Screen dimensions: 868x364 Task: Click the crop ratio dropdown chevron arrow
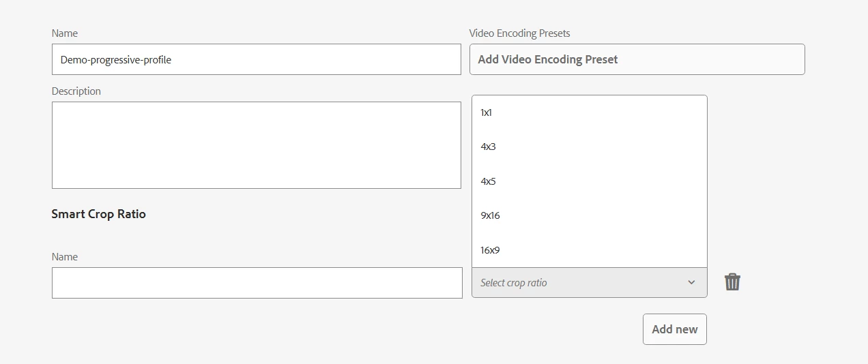point(691,283)
